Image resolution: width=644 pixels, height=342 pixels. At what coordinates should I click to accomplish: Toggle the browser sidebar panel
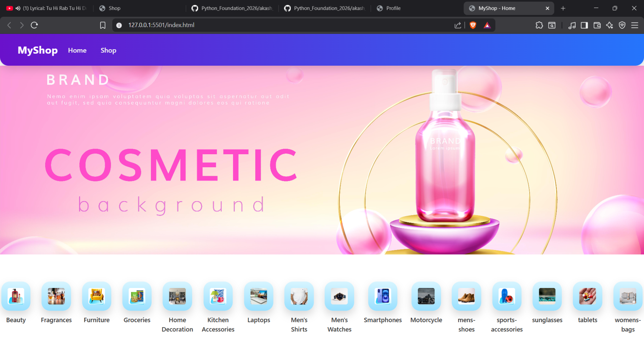[x=584, y=25]
